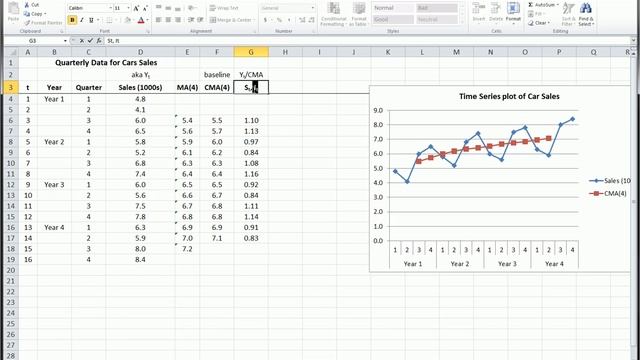Click the 'baseline' cell in column F
Screen dimensions: 640x360
(x=217, y=75)
